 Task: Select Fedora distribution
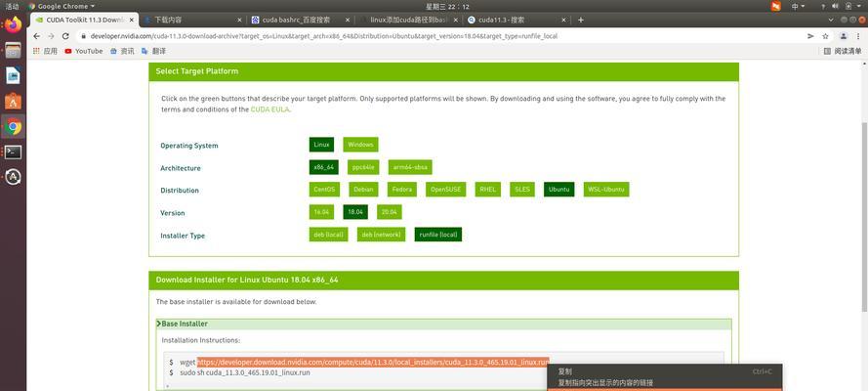point(402,190)
